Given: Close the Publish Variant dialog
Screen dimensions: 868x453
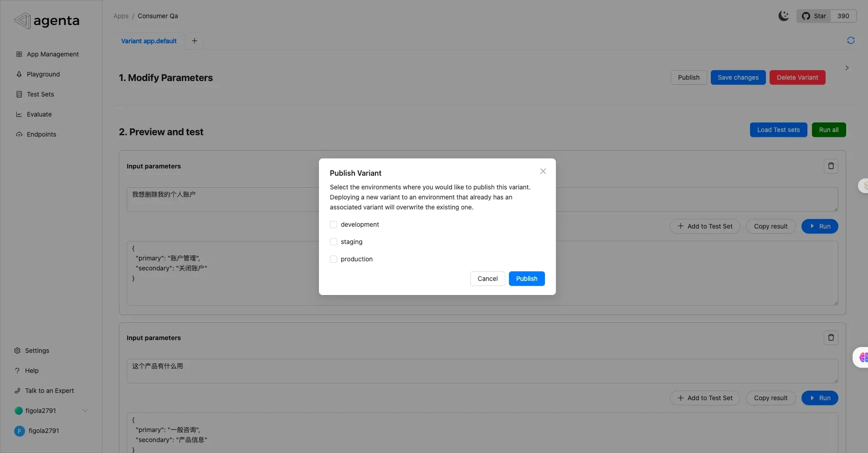Looking at the screenshot, I should click(543, 171).
